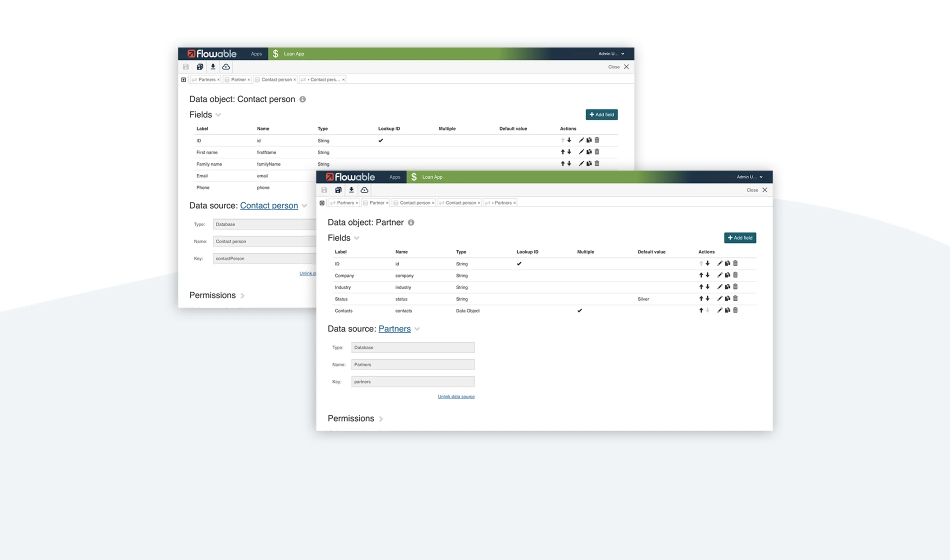This screenshot has height=560, width=950.
Task: Open Partners data source link
Action: tap(394, 329)
